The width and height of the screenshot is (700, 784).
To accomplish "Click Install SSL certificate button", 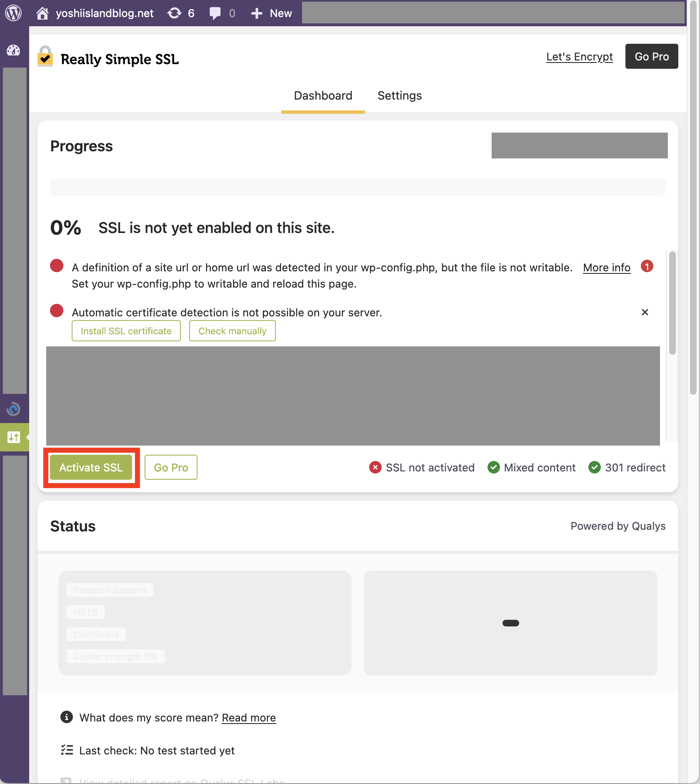I will [126, 331].
